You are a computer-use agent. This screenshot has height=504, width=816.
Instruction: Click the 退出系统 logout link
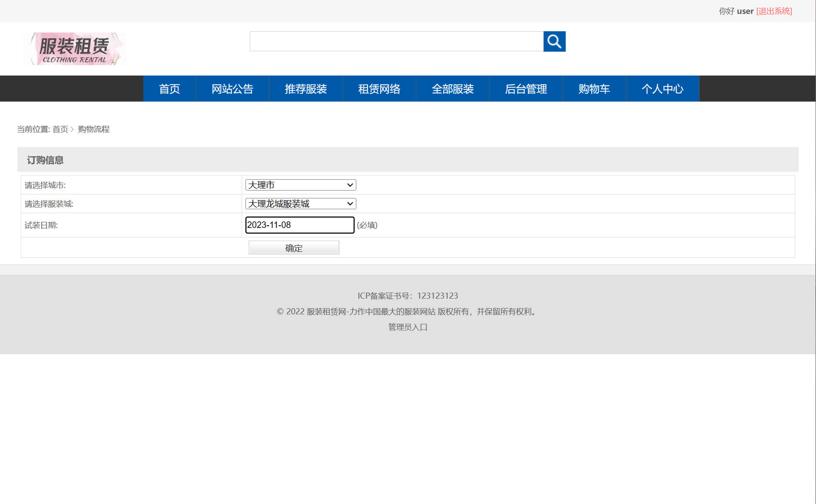774,11
